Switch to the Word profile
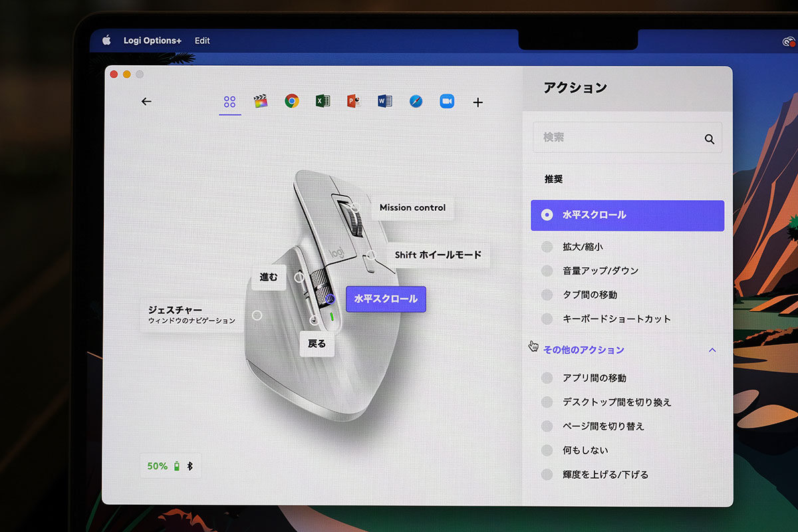 385,101
